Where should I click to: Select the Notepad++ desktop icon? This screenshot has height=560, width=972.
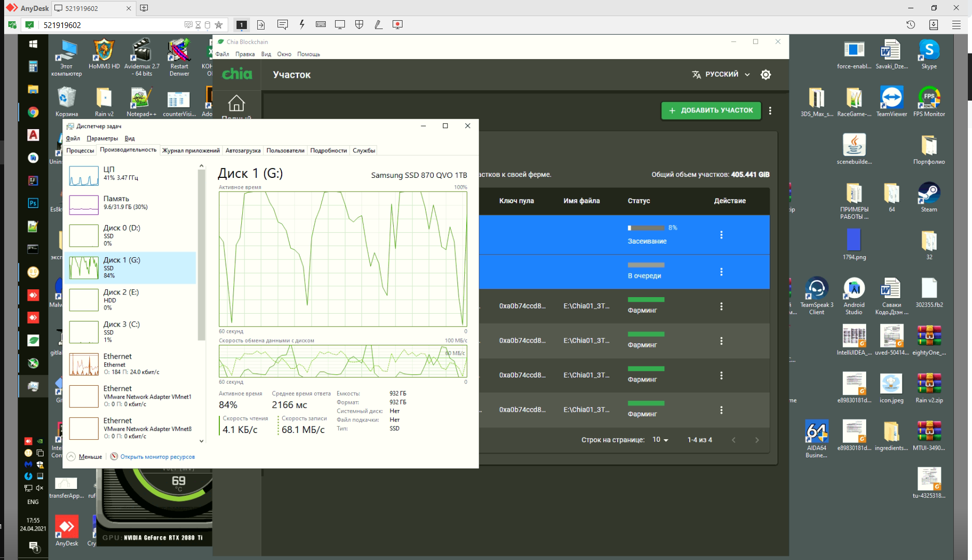(x=141, y=102)
